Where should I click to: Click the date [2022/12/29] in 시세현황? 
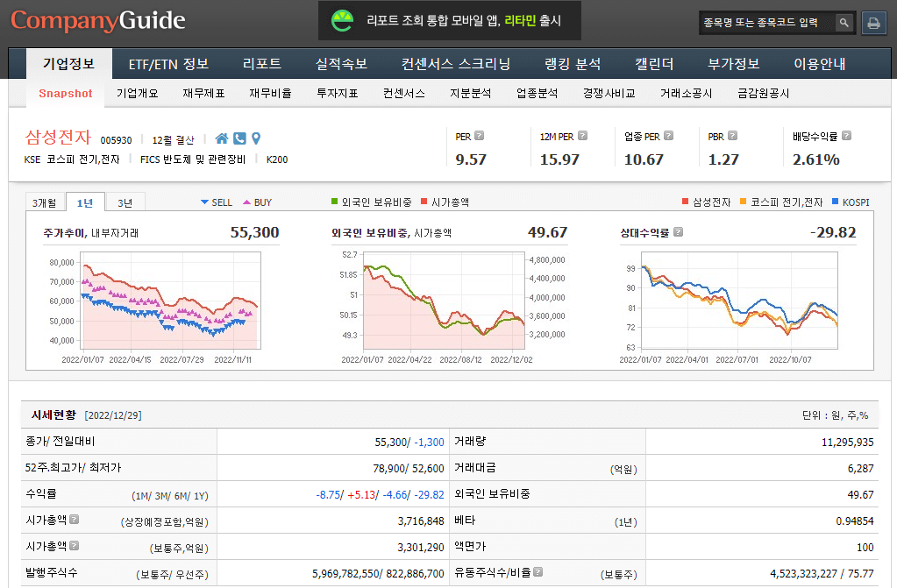tap(113, 415)
